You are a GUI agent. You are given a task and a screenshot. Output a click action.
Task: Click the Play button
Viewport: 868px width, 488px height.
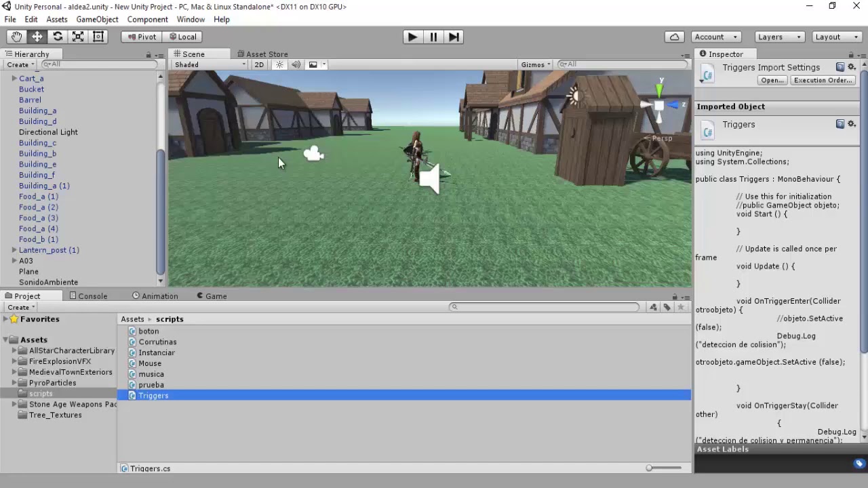412,37
